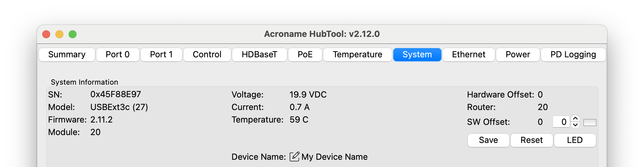
Task: Open the Port 0 tab
Action: pos(117,55)
